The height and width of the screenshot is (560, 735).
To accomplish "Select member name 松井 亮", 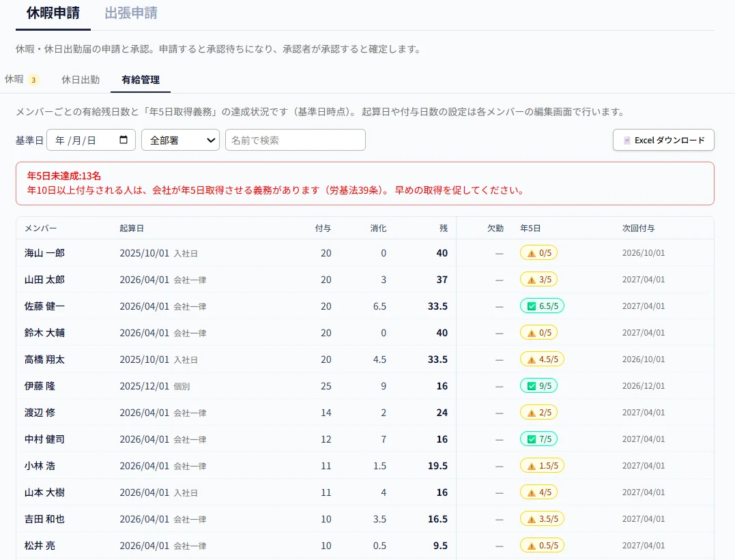I will (x=40, y=546).
